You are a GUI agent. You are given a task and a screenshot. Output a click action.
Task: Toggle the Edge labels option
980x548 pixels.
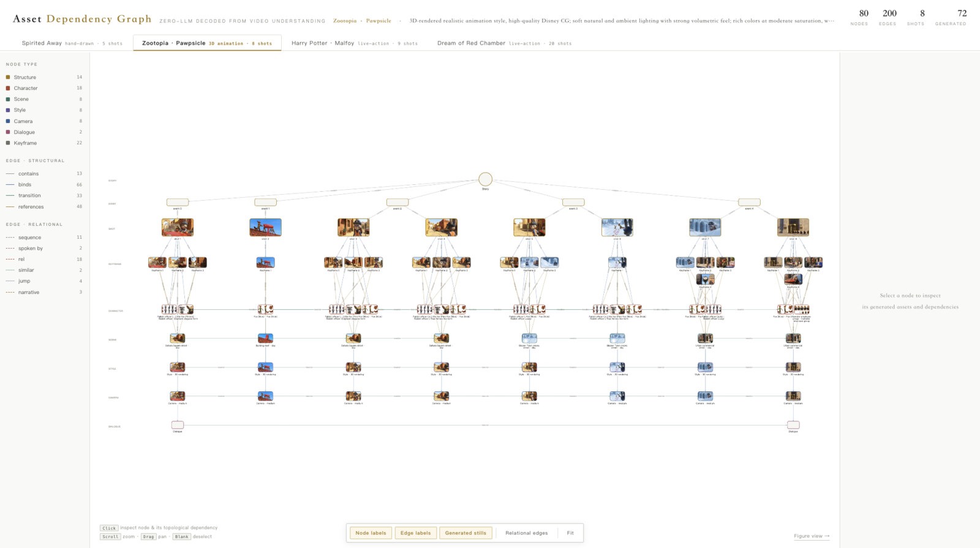(x=415, y=533)
